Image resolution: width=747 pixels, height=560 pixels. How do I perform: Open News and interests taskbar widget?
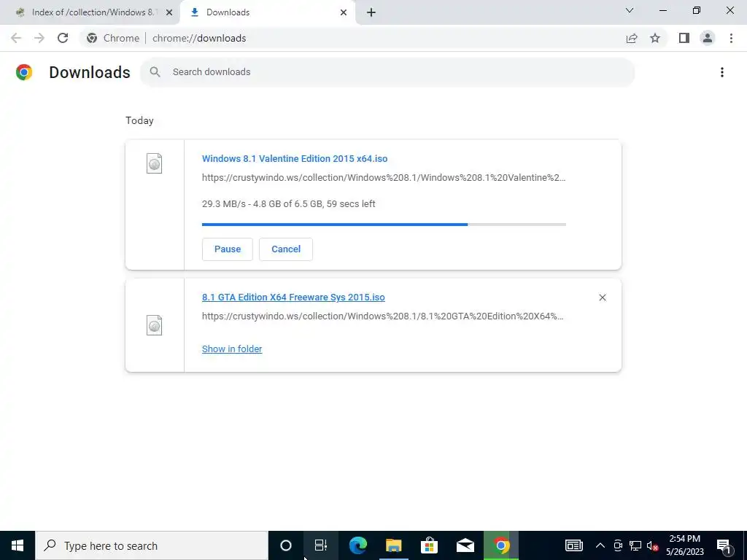pos(574,545)
